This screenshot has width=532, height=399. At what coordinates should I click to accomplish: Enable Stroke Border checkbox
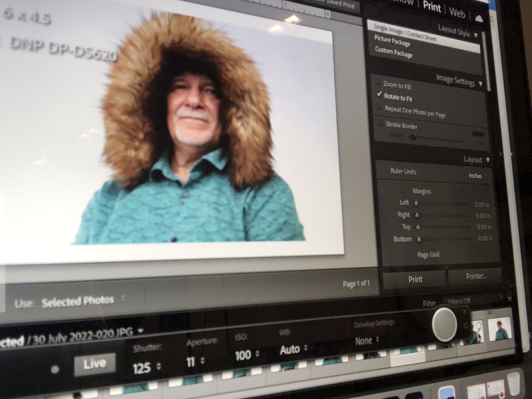click(380, 124)
